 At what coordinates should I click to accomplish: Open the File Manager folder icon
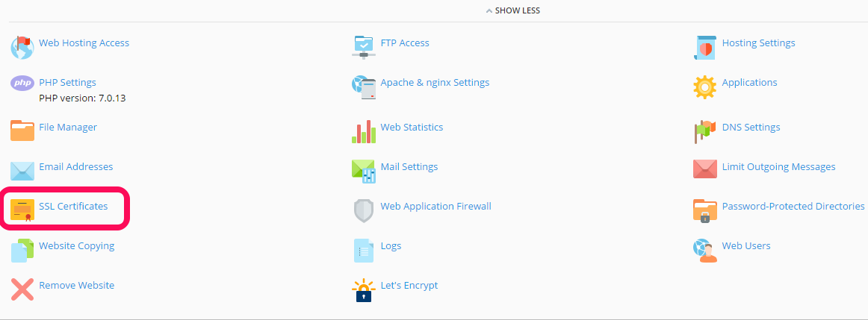click(22, 131)
